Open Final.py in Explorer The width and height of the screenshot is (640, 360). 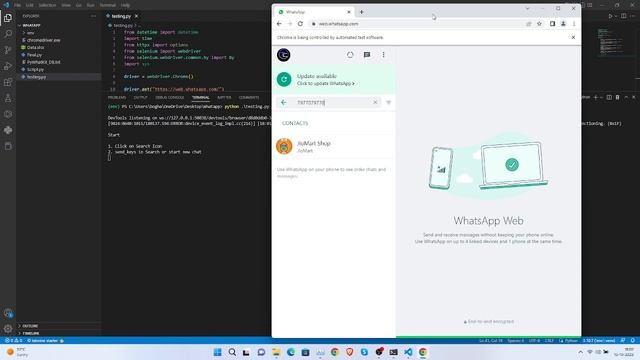tap(34, 55)
